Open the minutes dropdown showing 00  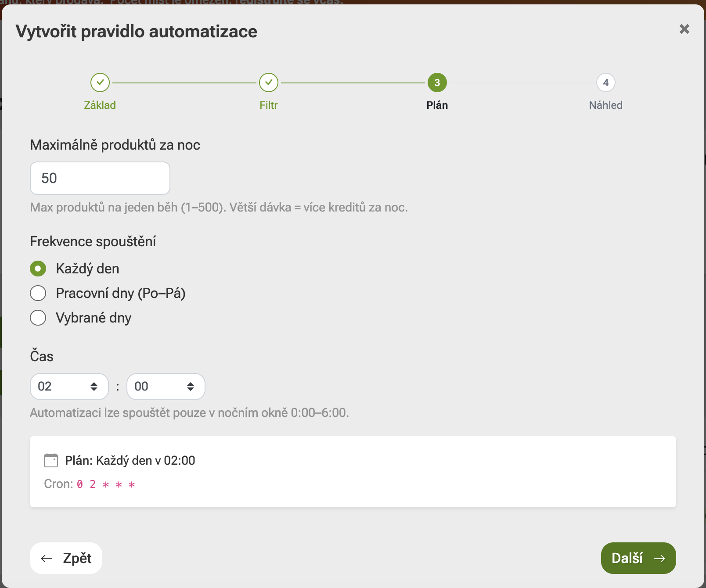166,387
